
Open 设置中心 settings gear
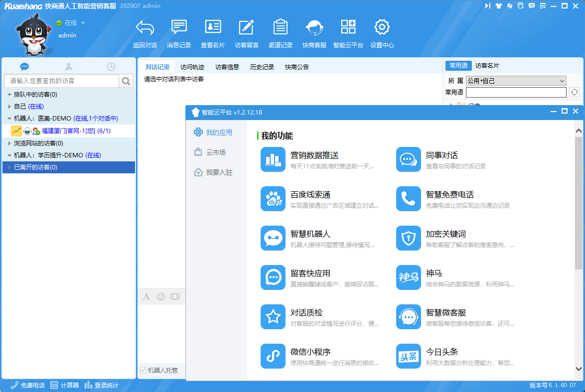pos(382,28)
